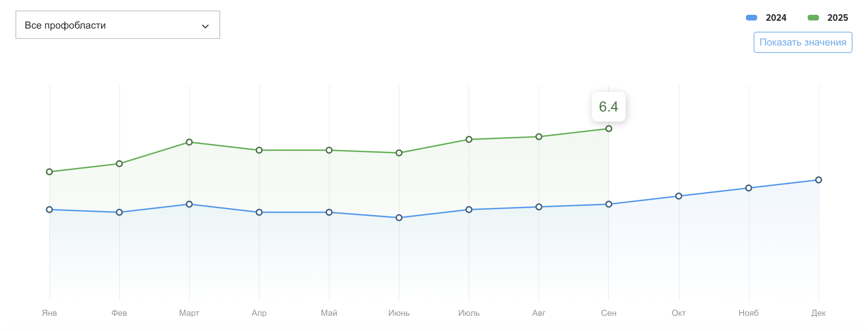The height and width of the screenshot is (331, 868).
Task: Select the 2025 March data point
Action: pos(189,142)
